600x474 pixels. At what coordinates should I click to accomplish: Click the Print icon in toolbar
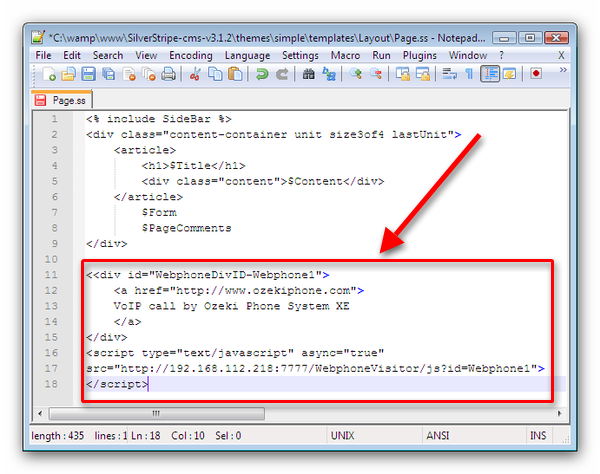coord(169,74)
